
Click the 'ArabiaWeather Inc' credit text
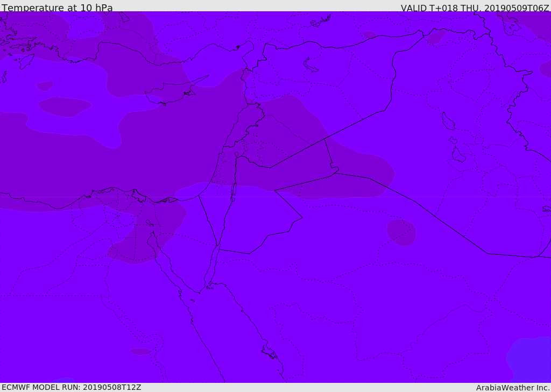[513, 388]
